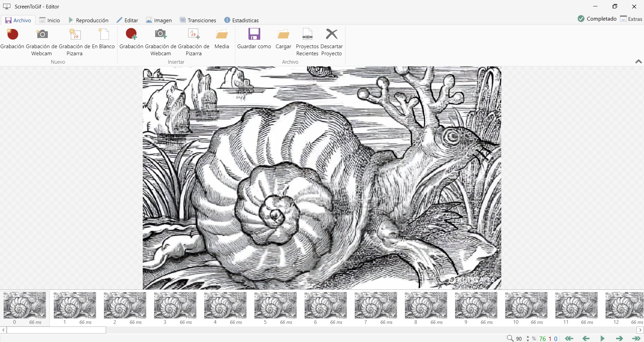
Task: Open the Imagen tab
Action: tap(159, 20)
